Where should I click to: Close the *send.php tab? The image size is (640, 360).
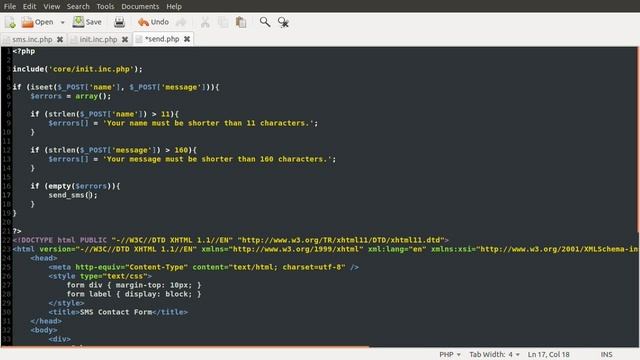(x=187, y=39)
